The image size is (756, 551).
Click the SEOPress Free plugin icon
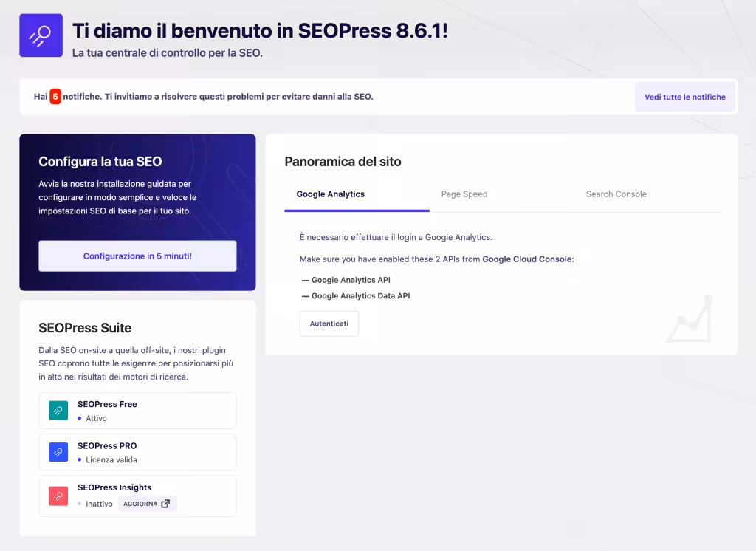(x=58, y=410)
